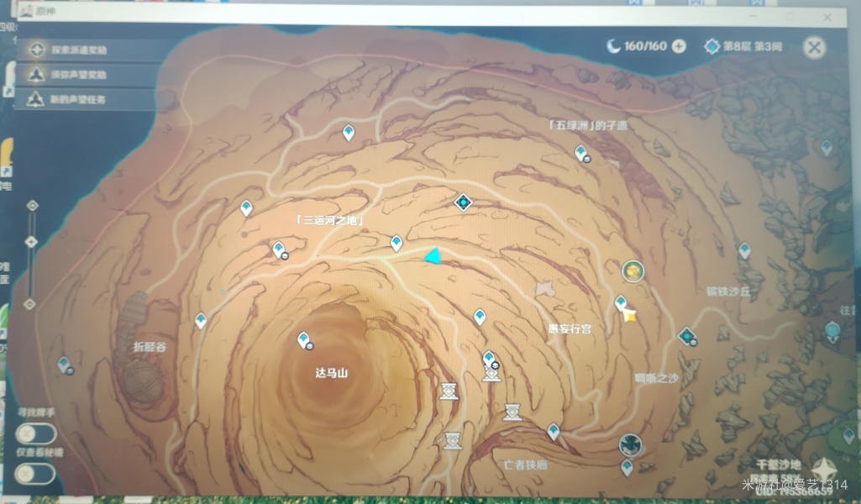861x504 pixels.
Task: Click the 镔铁沙丘 map label
Action: (728, 291)
